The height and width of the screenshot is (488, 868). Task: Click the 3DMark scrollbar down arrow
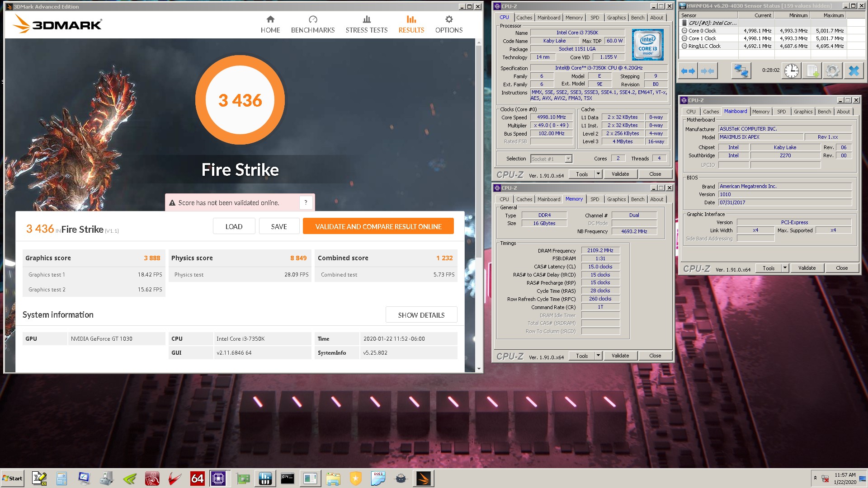[479, 369]
